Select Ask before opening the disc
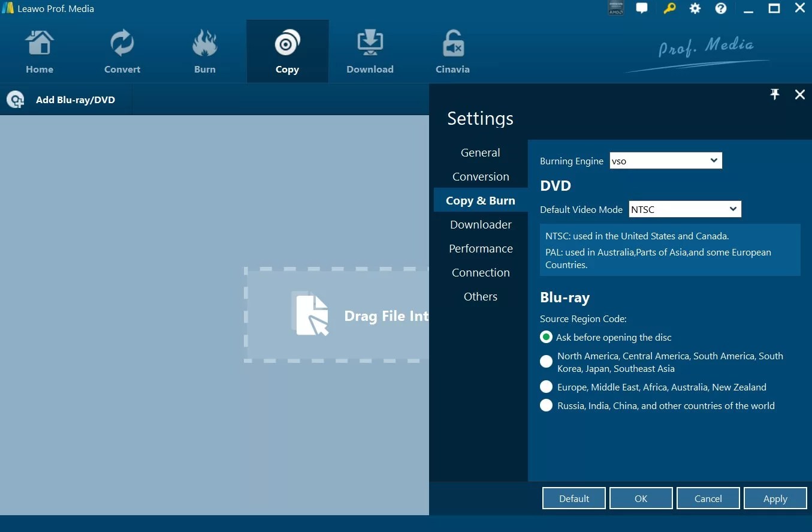Screen dimensions: 812x532 (x=546, y=337)
